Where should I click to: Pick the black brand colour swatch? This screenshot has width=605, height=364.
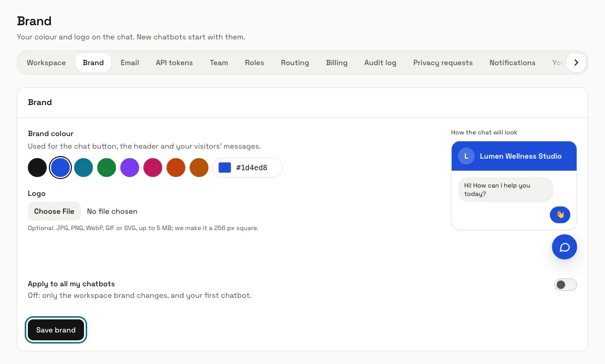pos(37,168)
